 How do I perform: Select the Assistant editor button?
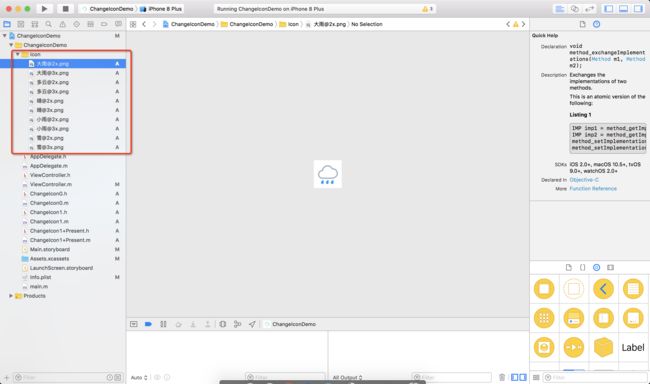(575, 9)
